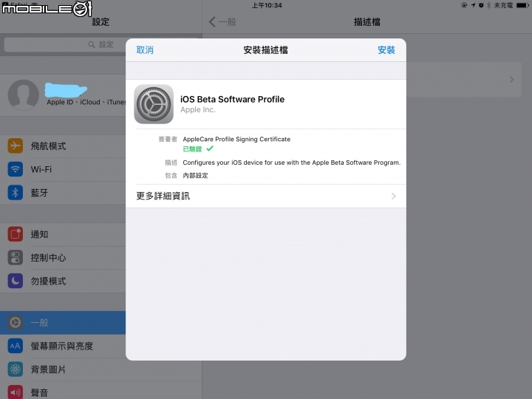The image size is (532, 399).
Task: Click the 上午10:34 clock in status bar
Action: point(267,5)
